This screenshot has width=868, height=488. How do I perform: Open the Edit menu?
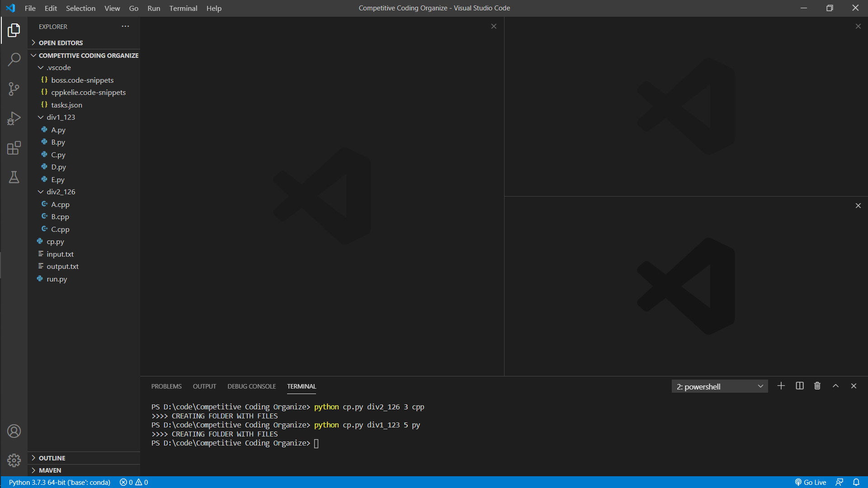coord(51,8)
